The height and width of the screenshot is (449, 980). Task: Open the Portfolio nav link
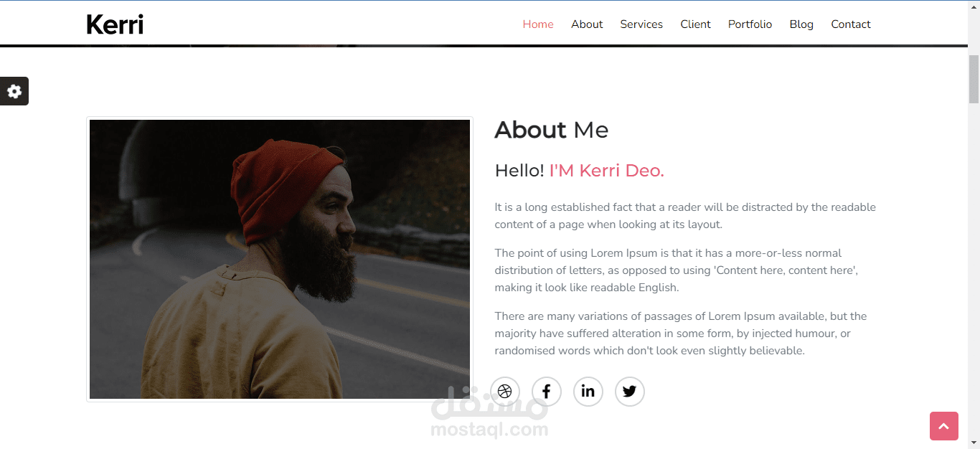pyautogui.click(x=750, y=24)
